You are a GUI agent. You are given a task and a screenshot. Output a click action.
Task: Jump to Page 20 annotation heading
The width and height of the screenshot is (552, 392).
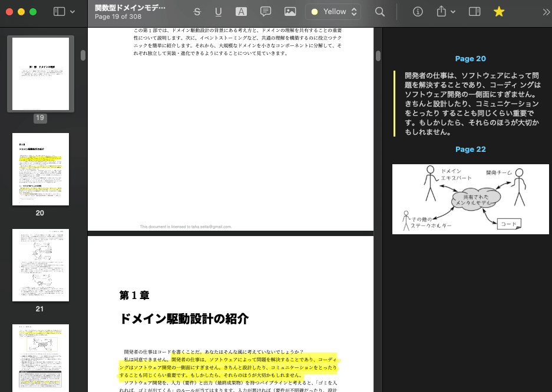[470, 59]
